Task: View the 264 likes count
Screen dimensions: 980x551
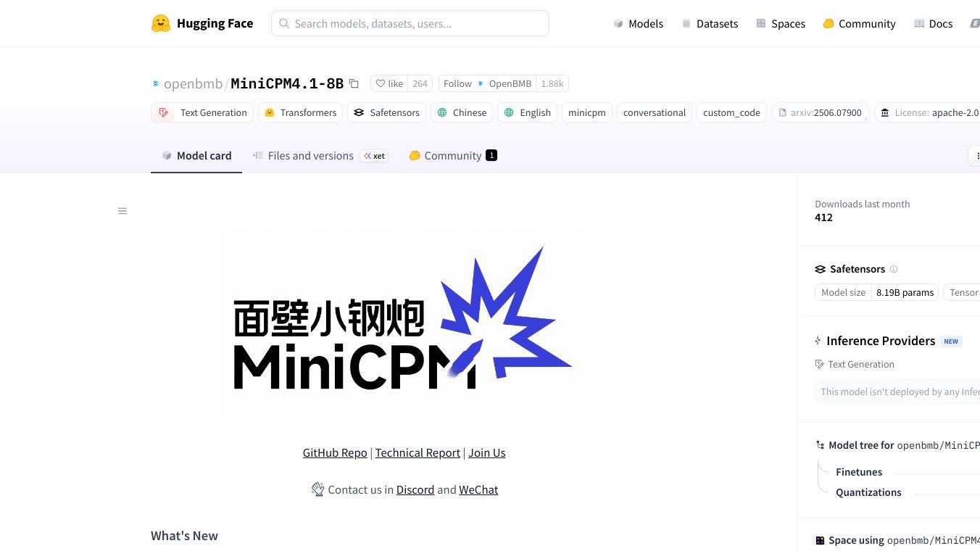Action: (x=420, y=83)
